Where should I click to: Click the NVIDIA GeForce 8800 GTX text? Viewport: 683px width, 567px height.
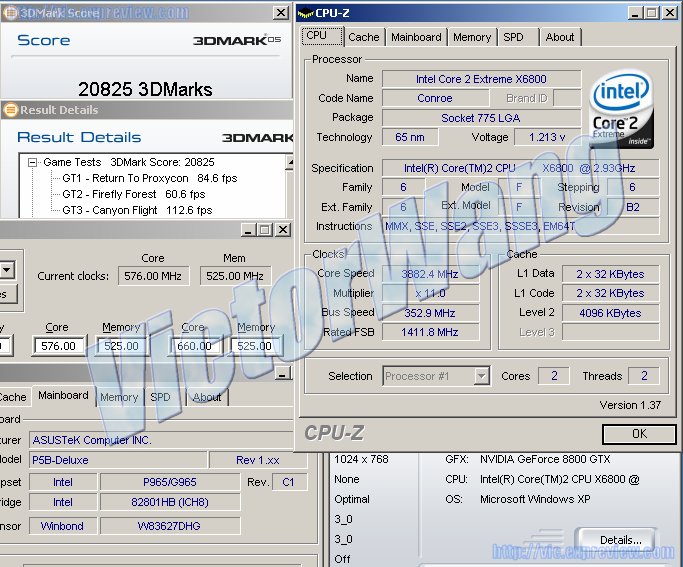point(545,459)
